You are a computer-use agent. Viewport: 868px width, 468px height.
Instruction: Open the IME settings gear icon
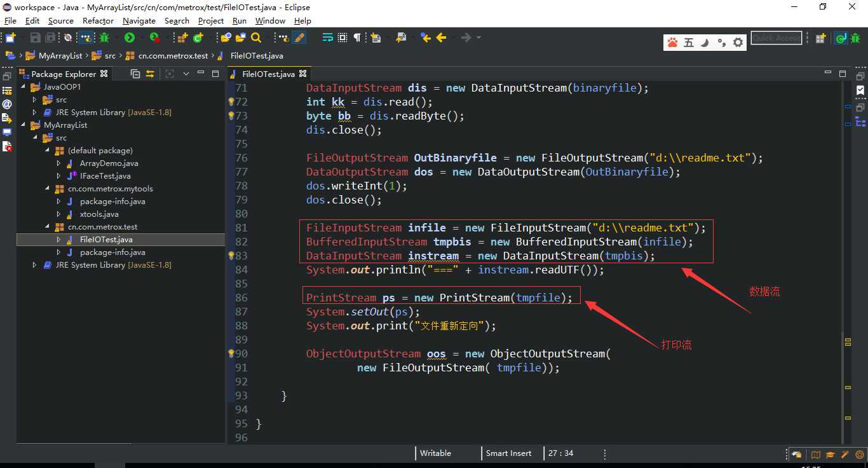[738, 43]
